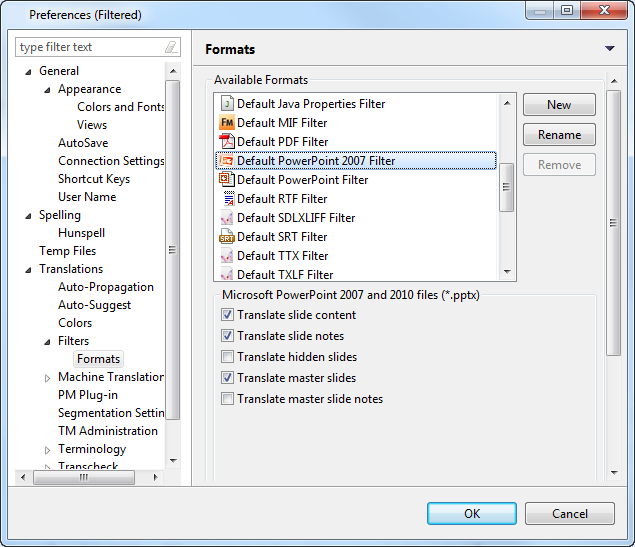Screen dimensions: 635x547
Task: Open Auto-Suggest settings
Action: pyautogui.click(x=94, y=304)
